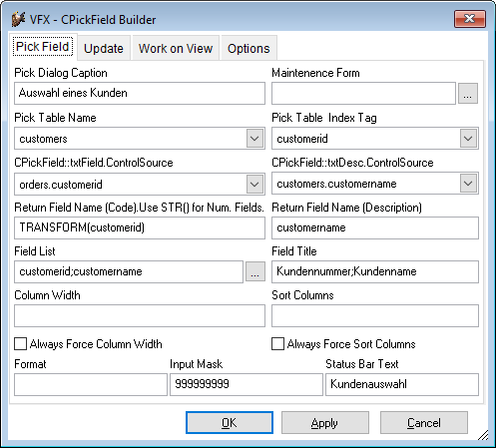Click the VFX app icon in title bar
Viewport: 496px width, 448px height.
[x=18, y=19]
